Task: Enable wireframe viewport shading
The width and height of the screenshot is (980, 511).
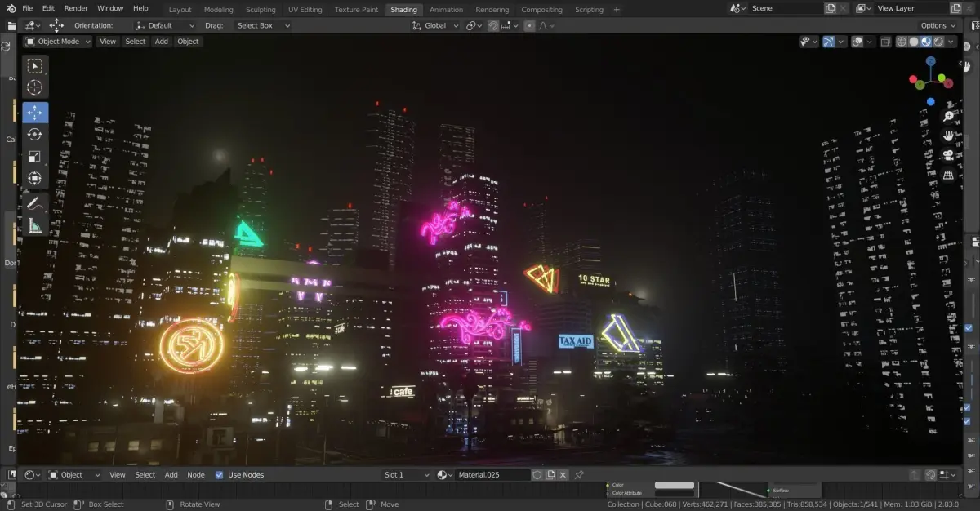Action: click(x=902, y=41)
